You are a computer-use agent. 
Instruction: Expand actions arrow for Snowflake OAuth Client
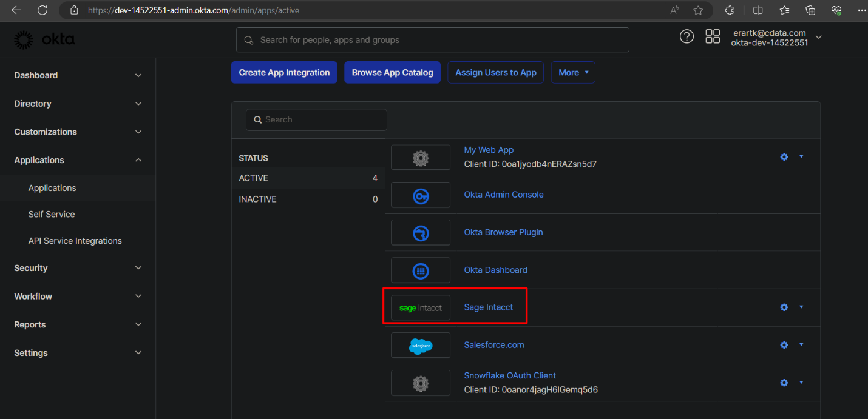click(x=801, y=382)
